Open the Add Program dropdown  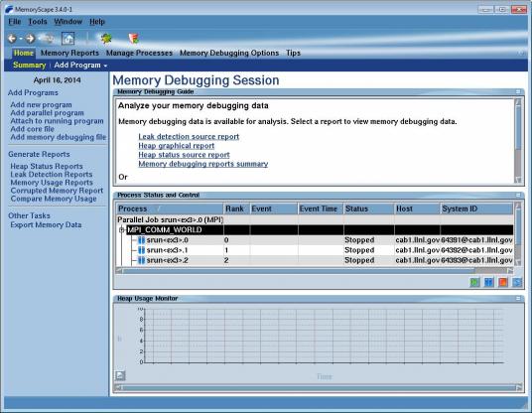[80, 66]
